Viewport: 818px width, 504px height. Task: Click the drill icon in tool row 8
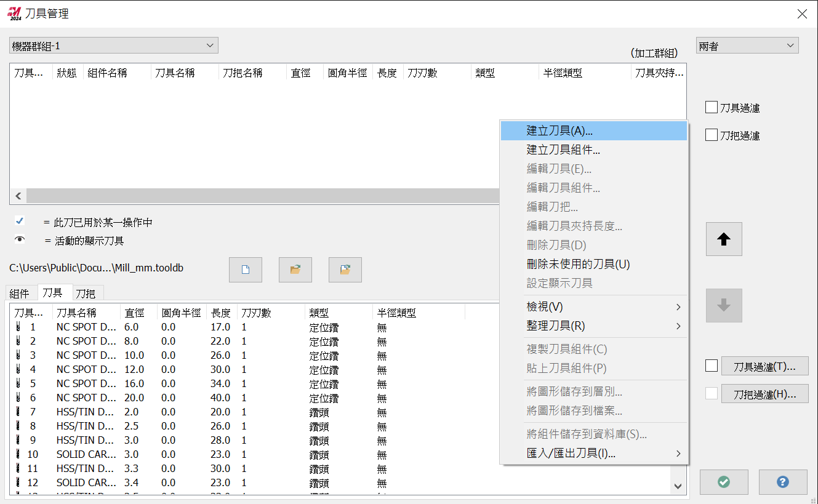(18, 426)
